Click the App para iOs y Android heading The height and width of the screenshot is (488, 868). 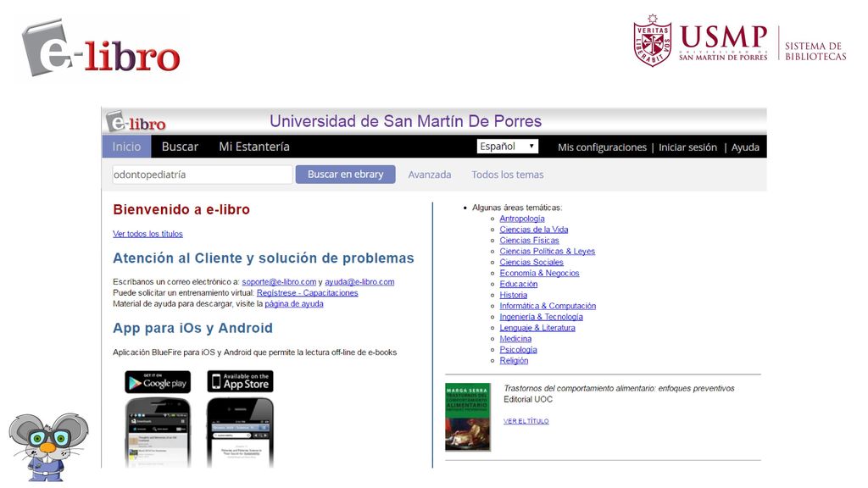[x=192, y=328]
